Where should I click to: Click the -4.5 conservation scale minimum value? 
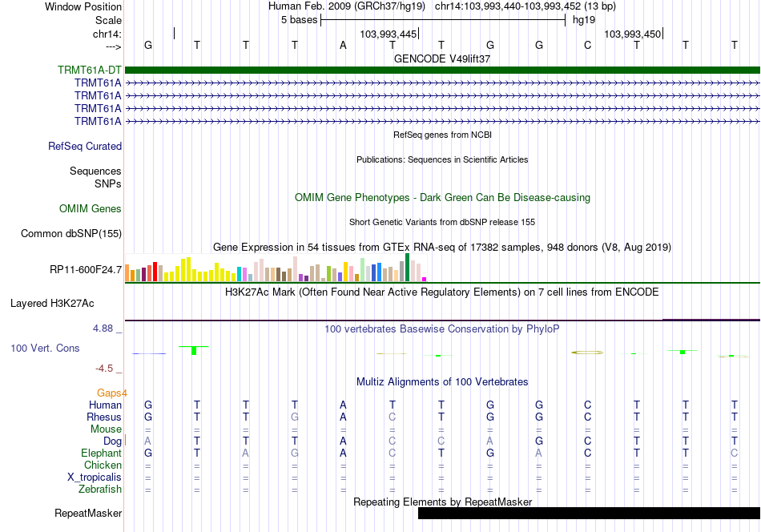[x=104, y=369]
